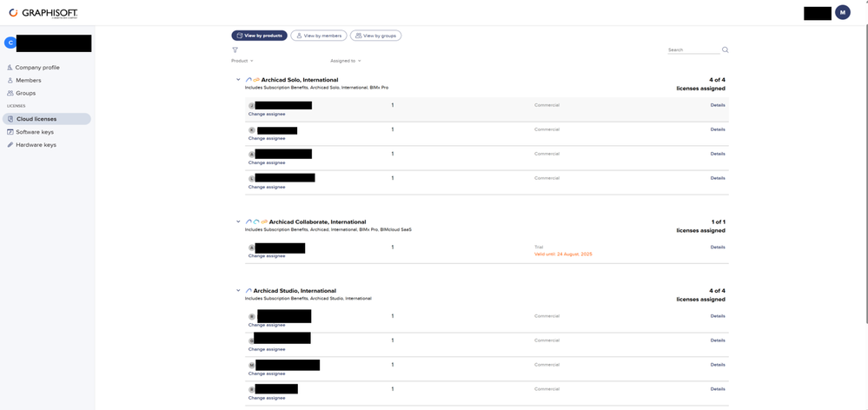The height and width of the screenshot is (410, 868).
Task: Click Change assignee under Archicad Collaborate
Action: click(267, 256)
